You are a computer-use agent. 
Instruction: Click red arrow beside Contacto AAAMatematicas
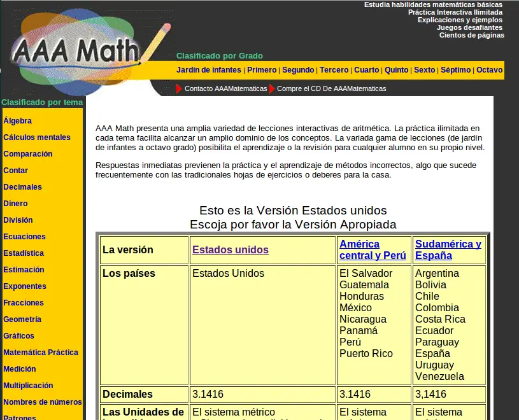(x=179, y=88)
